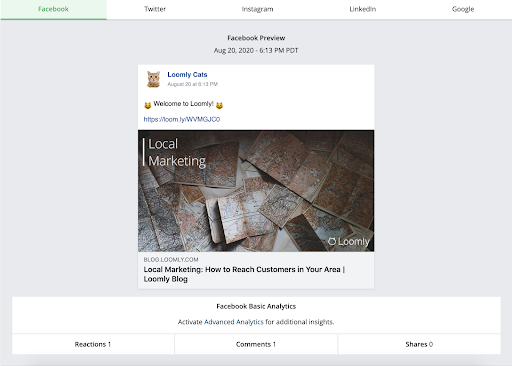Click the BLOG.LOOMLY.COM domain label
This screenshot has height=366, width=512.
coord(171,260)
